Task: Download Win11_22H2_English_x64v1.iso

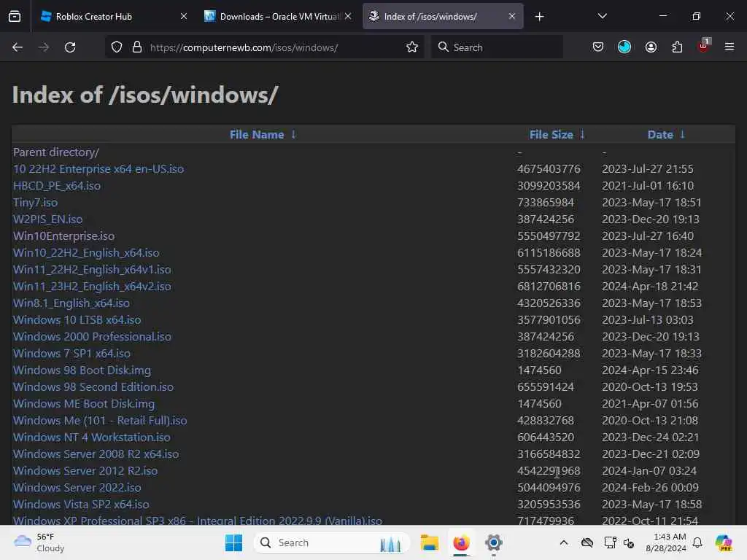Action: (92, 270)
